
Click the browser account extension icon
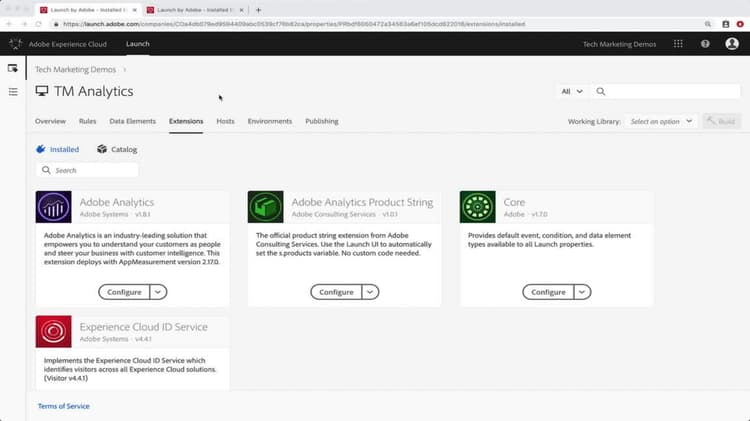pyautogui.click(x=726, y=24)
